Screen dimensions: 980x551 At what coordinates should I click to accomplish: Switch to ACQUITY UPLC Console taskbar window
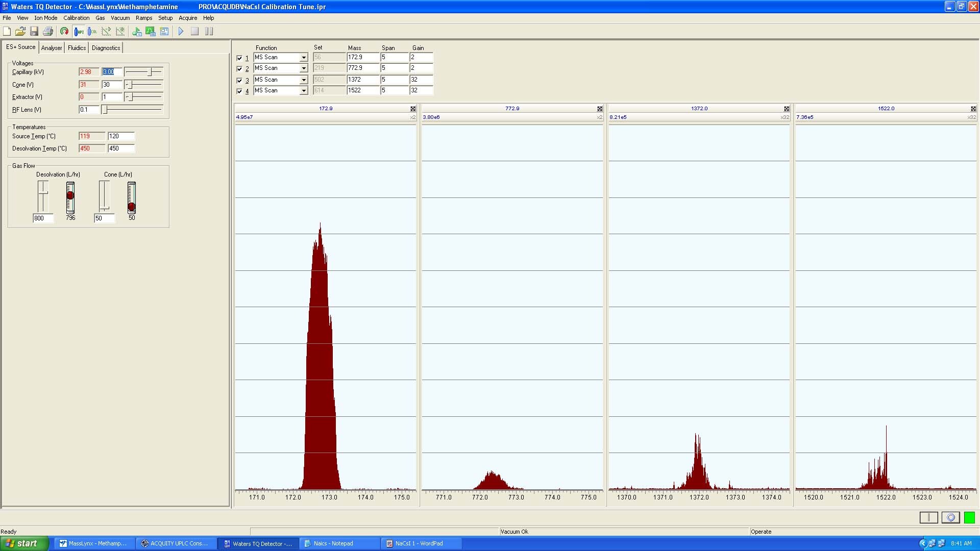click(x=177, y=543)
